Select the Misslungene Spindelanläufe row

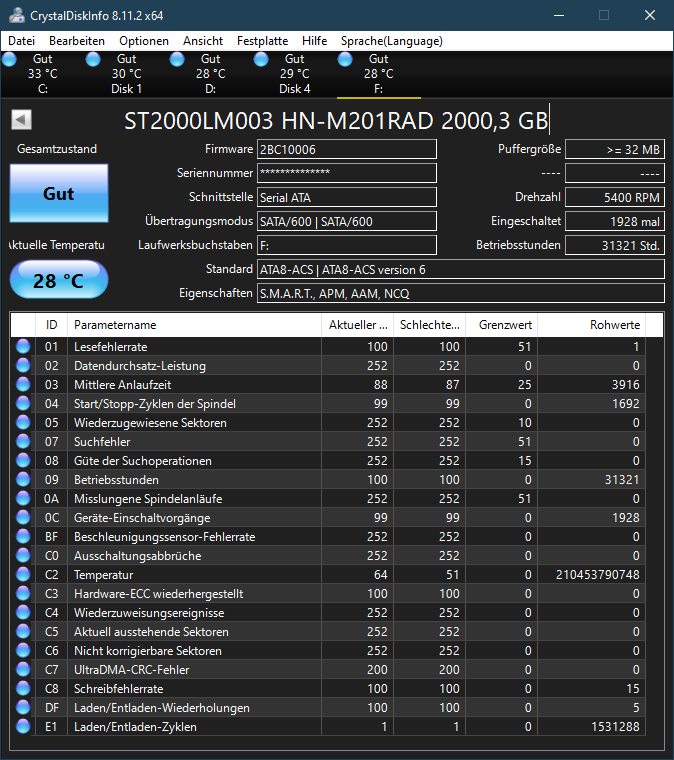tap(328, 499)
